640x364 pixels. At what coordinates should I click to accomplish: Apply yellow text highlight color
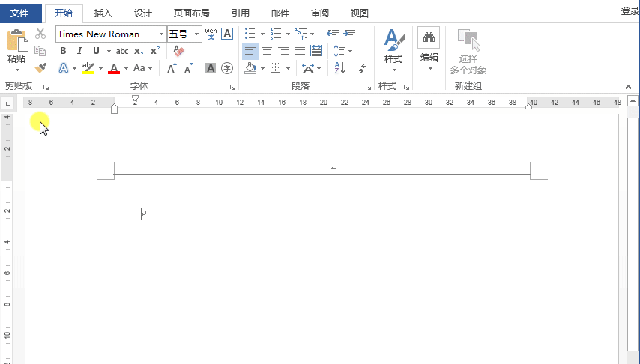(x=88, y=68)
